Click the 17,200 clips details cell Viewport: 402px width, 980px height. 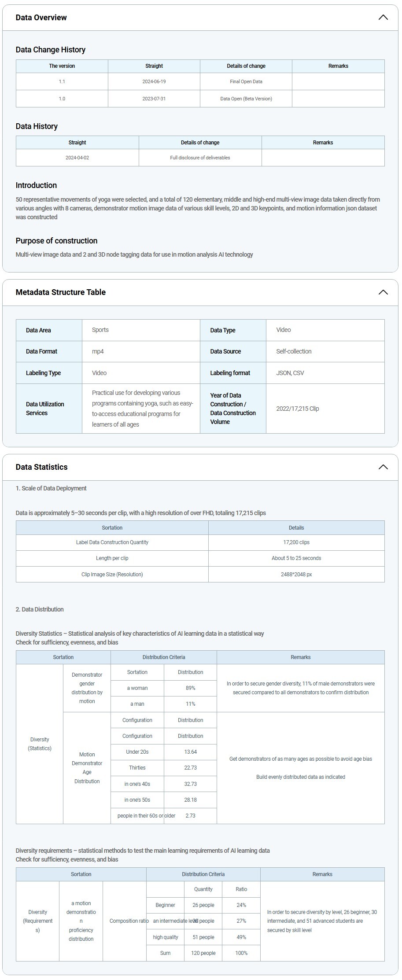296,542
